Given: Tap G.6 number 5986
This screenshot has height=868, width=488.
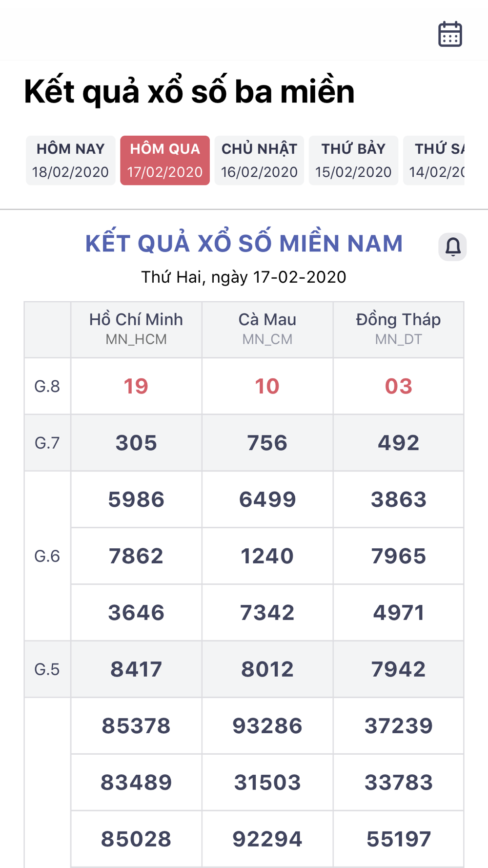Looking at the screenshot, I should (x=136, y=499).
